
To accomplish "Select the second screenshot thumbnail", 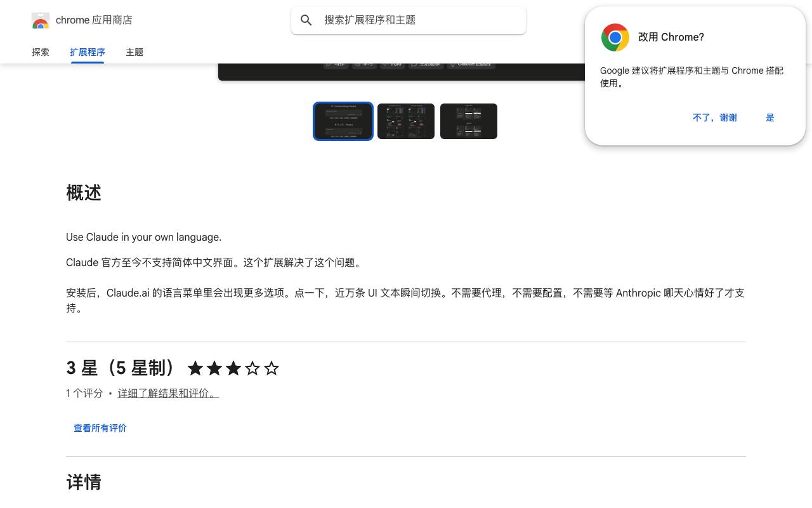I will pyautogui.click(x=406, y=121).
